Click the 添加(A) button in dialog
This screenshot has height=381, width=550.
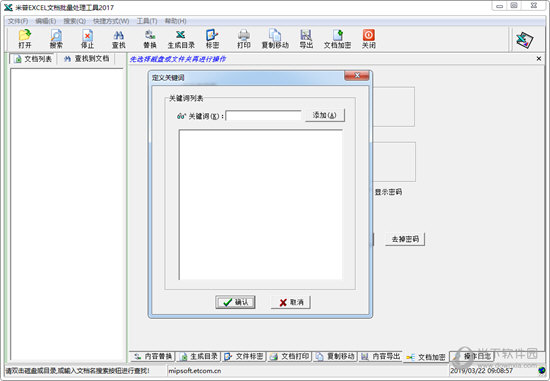click(x=324, y=115)
